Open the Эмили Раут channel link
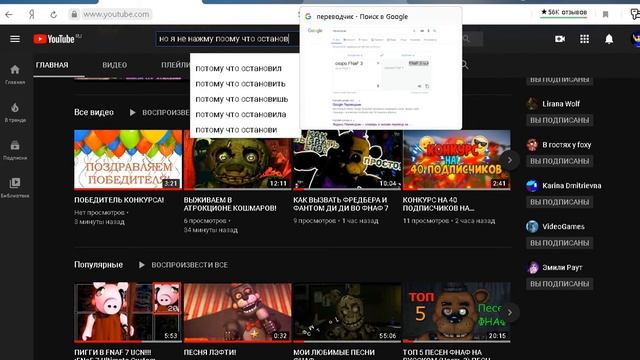The height and width of the screenshot is (360, 640). [x=562, y=267]
